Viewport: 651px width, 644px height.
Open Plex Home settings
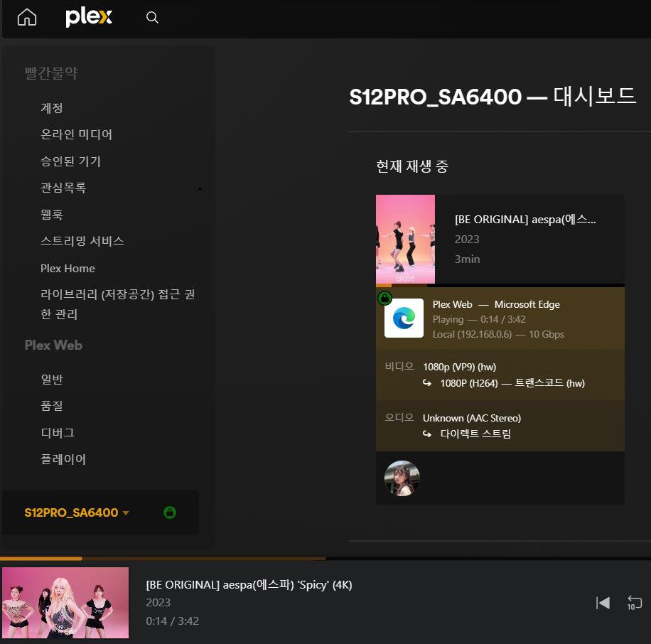(x=68, y=268)
